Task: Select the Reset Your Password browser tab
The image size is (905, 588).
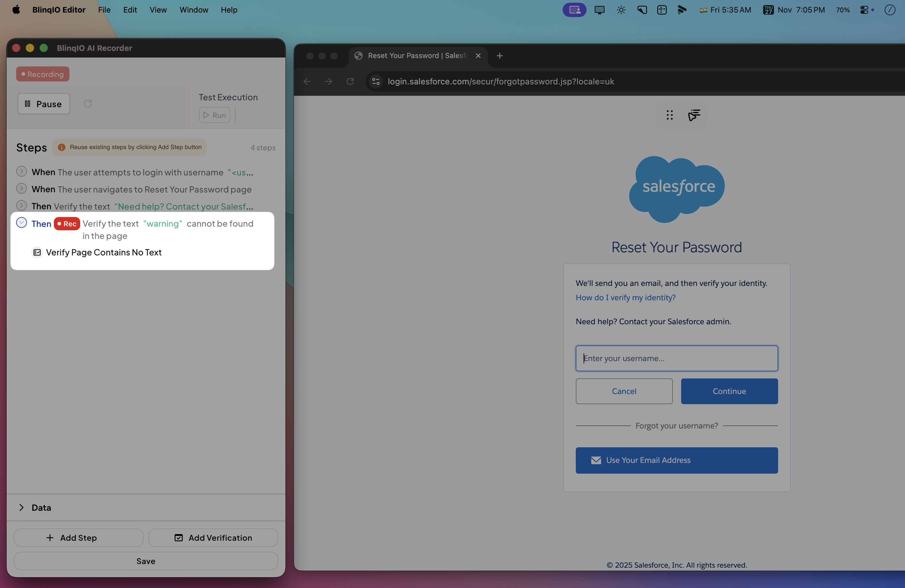Action: [417, 55]
